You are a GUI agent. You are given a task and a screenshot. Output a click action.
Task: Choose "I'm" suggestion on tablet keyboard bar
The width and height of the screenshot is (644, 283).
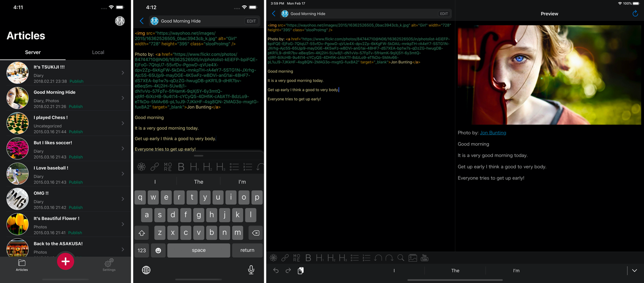(x=516, y=271)
